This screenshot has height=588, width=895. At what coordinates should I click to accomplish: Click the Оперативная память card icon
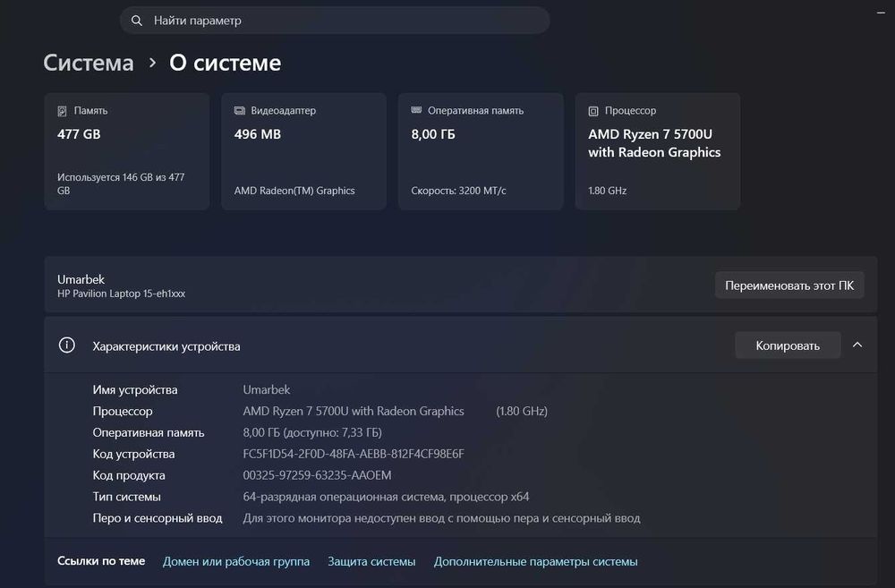pyautogui.click(x=417, y=110)
